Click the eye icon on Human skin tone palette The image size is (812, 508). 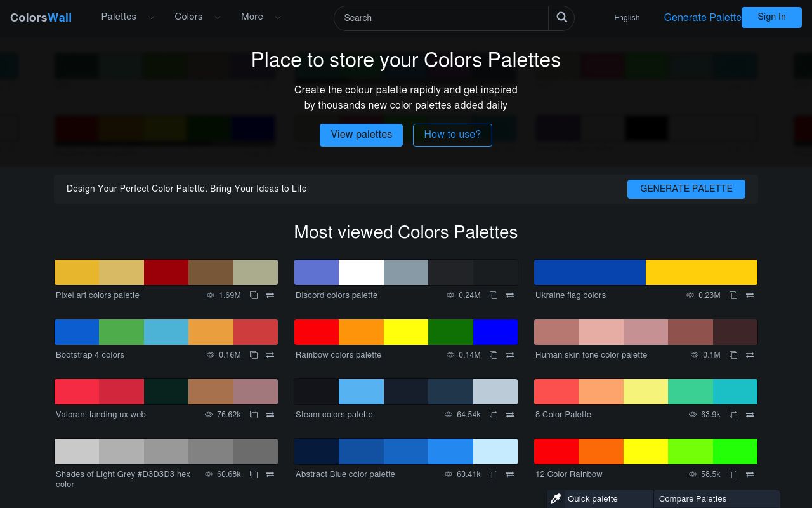tap(694, 355)
